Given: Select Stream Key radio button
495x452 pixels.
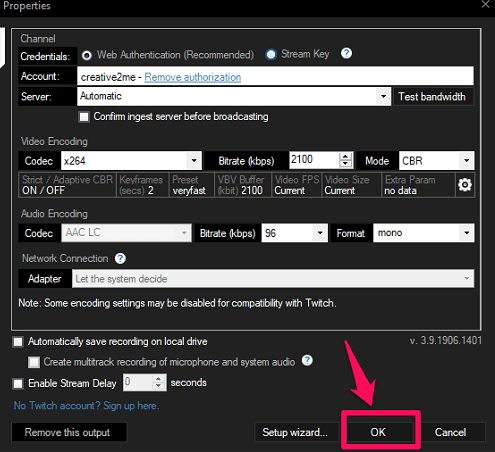Looking at the screenshot, I should coord(271,55).
